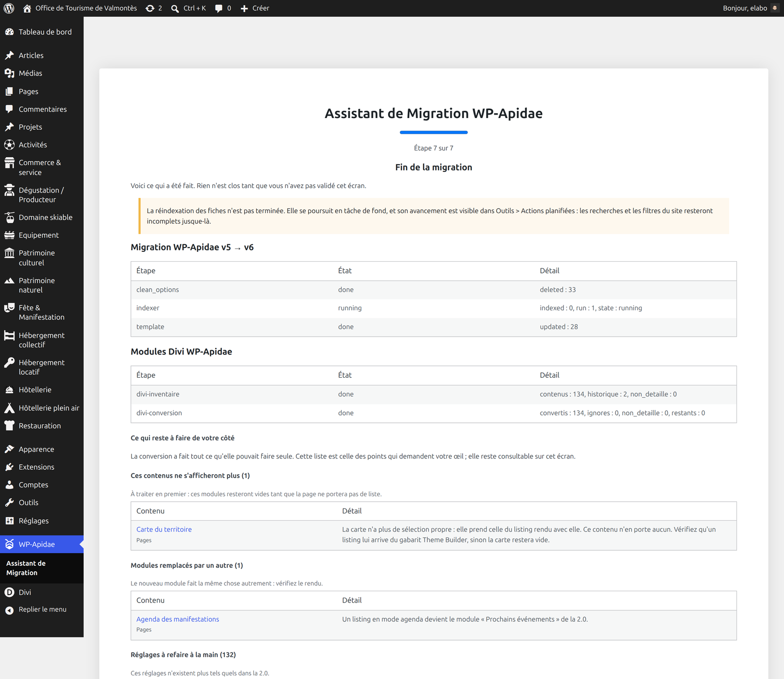Click the Hôtellerie bell icon
This screenshot has height=679, width=784.
[x=9, y=390]
